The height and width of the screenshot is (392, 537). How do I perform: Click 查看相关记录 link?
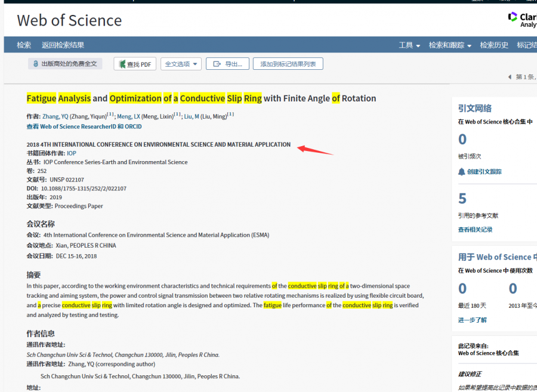click(475, 230)
